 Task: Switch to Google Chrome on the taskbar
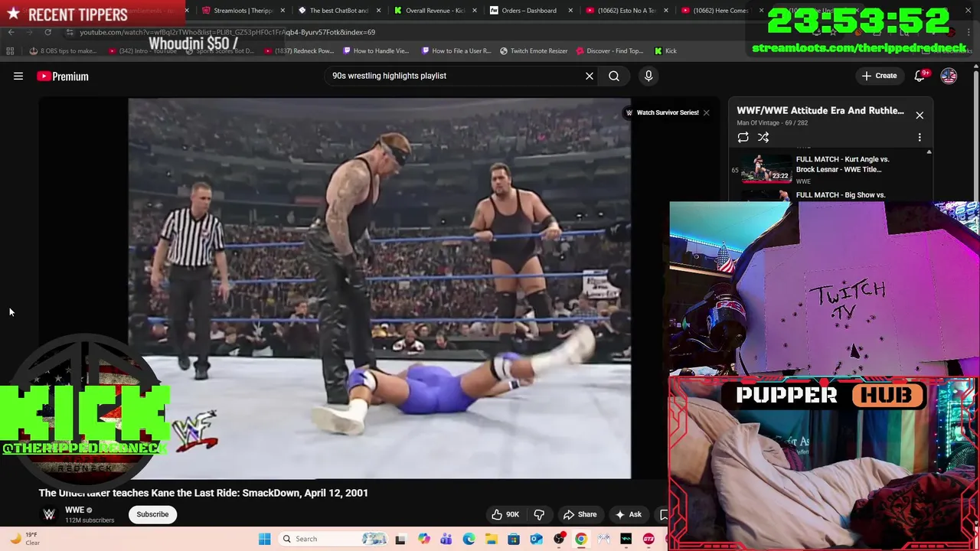click(x=581, y=539)
